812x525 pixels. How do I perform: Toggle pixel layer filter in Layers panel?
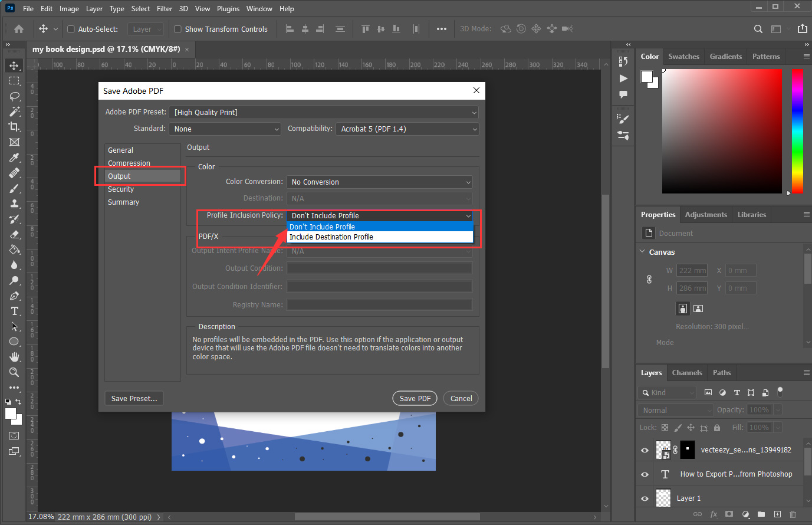708,392
